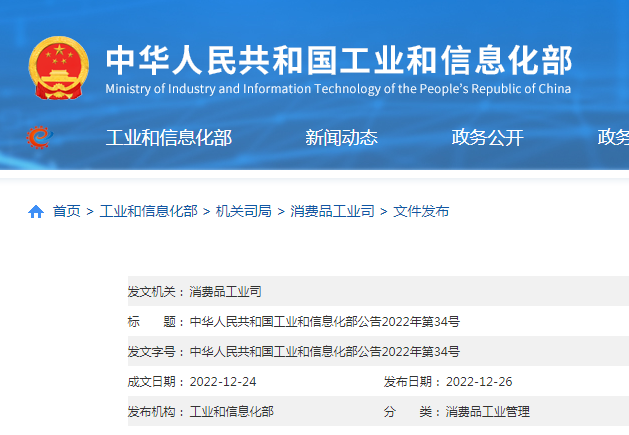
Task: Select the 分类 value 消费品工业管理
Action: [487, 412]
